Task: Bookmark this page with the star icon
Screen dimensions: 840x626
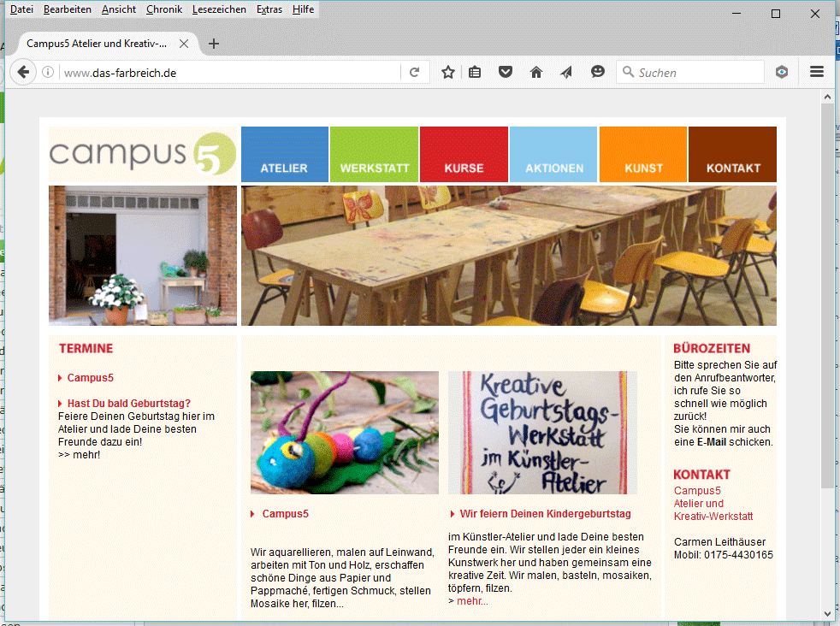Action: (447, 73)
